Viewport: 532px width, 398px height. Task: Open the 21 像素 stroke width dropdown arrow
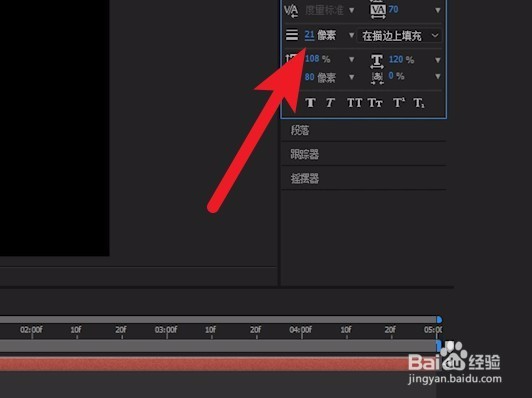point(352,35)
